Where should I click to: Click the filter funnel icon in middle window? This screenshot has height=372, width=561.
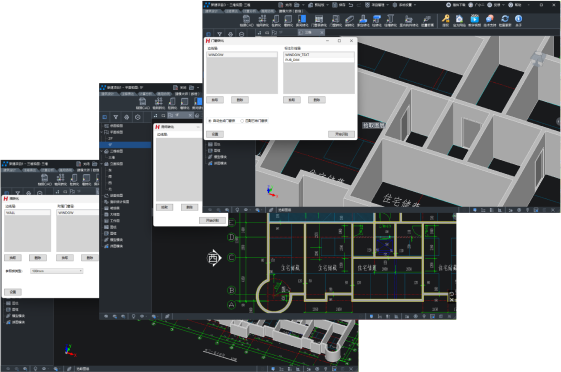point(116,117)
